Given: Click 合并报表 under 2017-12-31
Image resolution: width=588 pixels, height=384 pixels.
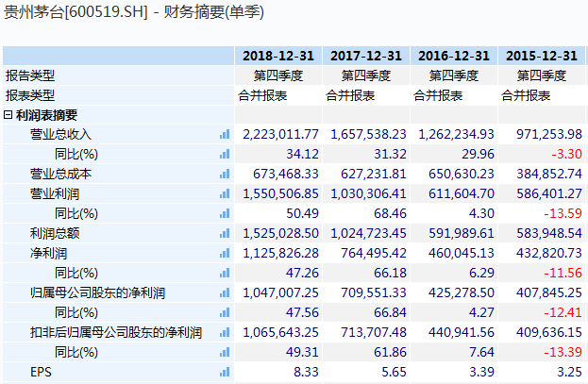Looking at the screenshot, I should click(350, 95).
